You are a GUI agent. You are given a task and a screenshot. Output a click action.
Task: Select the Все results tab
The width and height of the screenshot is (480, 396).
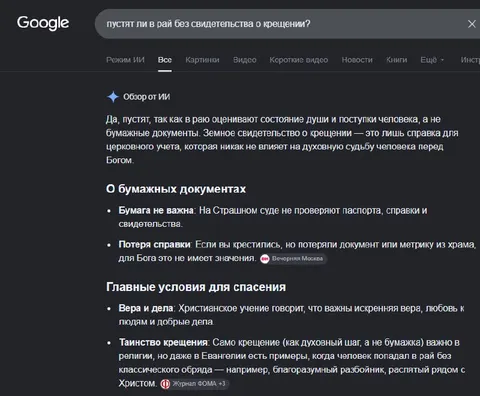pos(165,60)
